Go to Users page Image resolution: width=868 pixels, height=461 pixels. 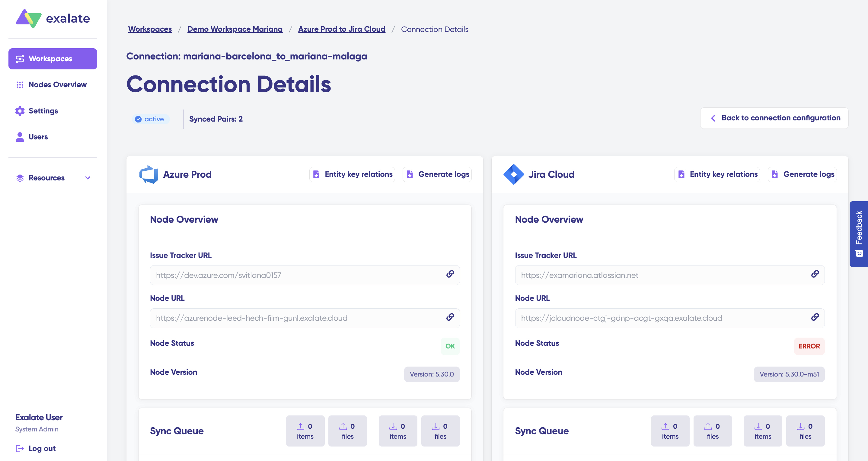point(38,137)
